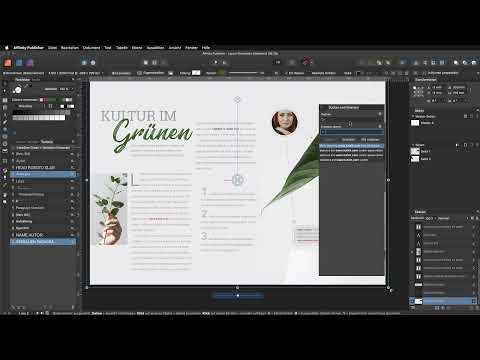Select the highlighted bottom layer in Ebenen panel
This screenshot has height=360, width=480.
tap(443, 301)
